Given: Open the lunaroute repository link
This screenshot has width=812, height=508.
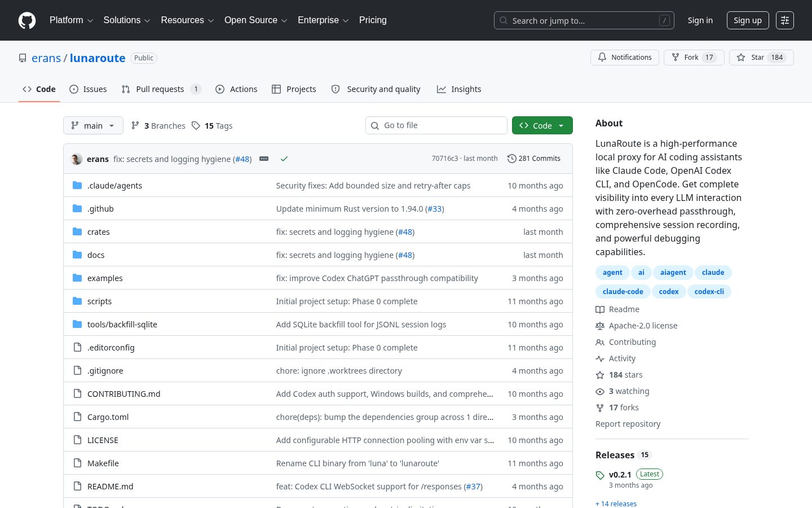Looking at the screenshot, I should pyautogui.click(x=98, y=58).
